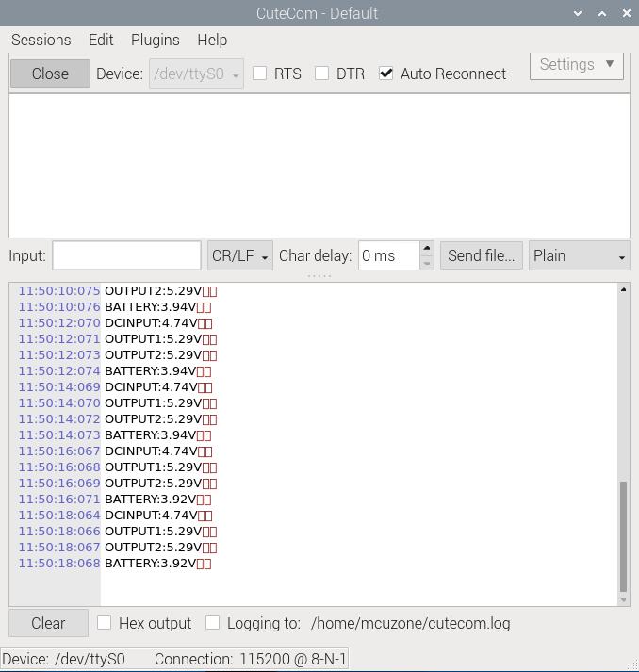Viewport: 639px width, 672px height.
Task: Increase Char delay with up arrow
Action: click(x=426, y=248)
